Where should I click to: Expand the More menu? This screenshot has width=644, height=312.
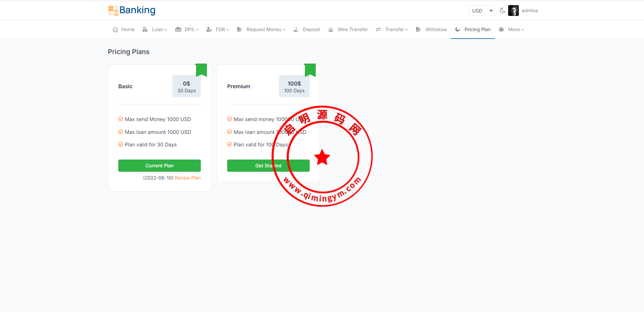[x=516, y=29]
